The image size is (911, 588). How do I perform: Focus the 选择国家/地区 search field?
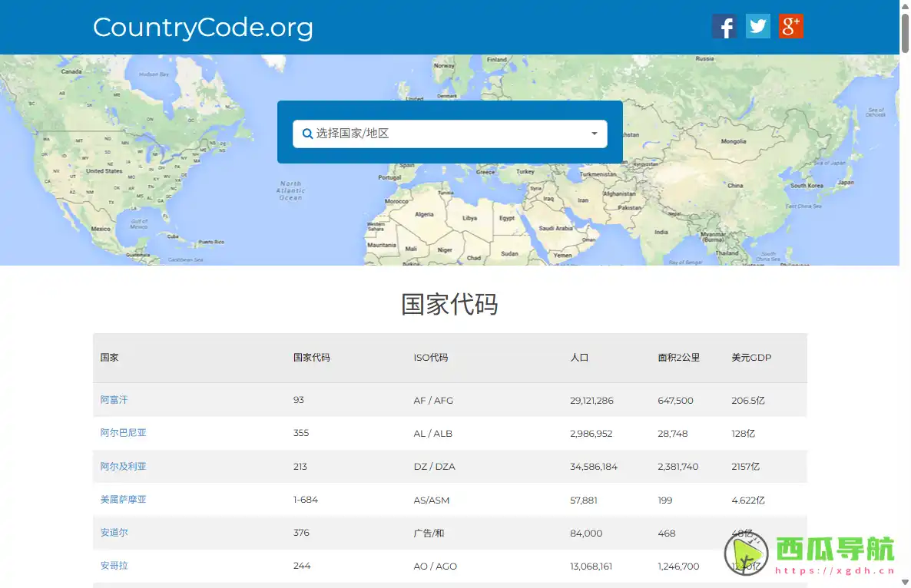click(x=449, y=134)
